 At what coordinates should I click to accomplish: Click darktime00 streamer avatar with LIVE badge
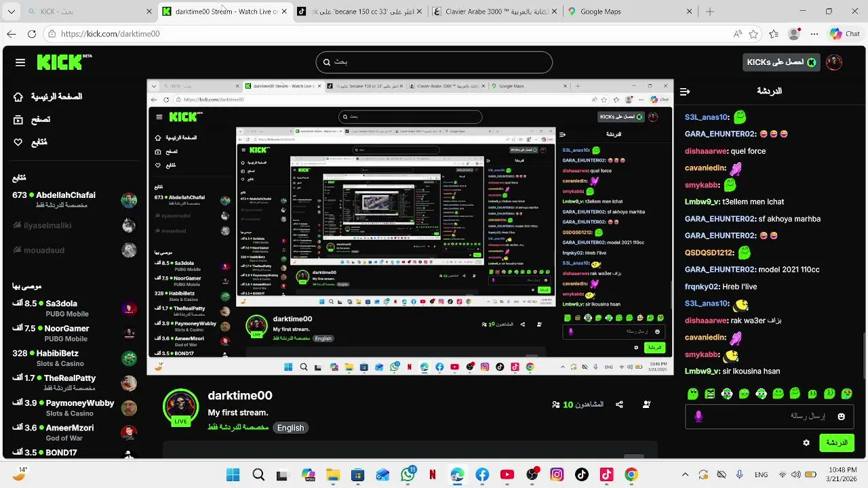tap(180, 407)
